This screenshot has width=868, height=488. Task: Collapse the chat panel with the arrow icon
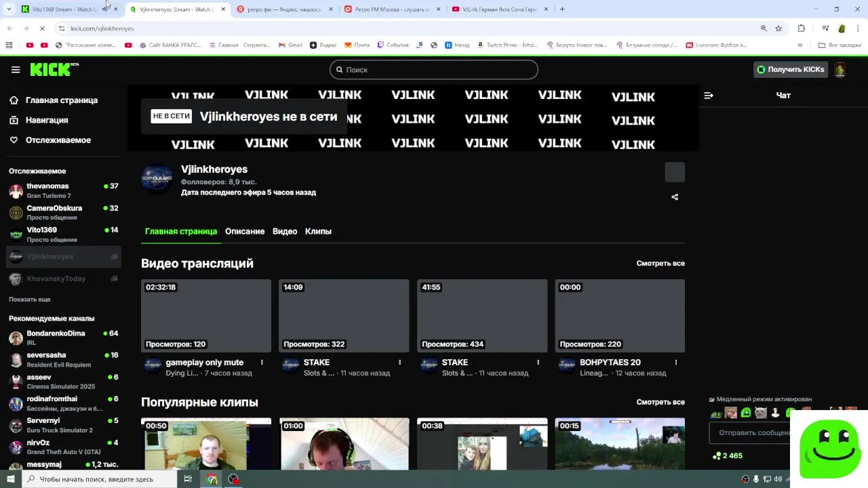point(709,96)
